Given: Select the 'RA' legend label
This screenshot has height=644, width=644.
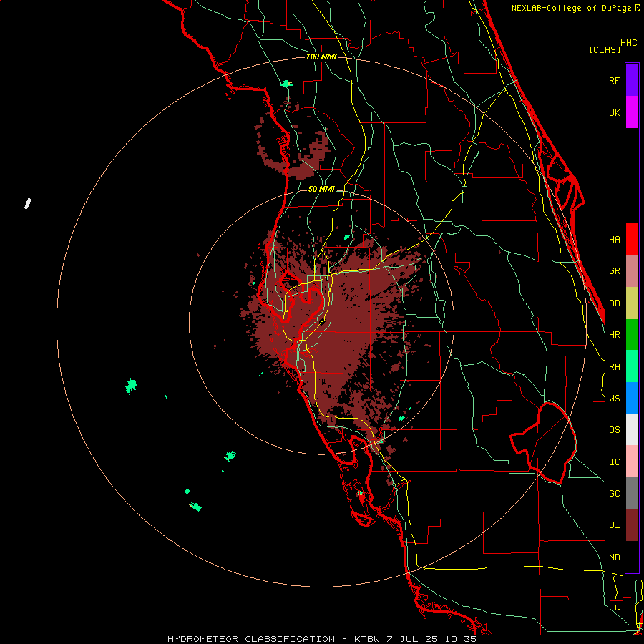Looking at the screenshot, I should coord(614,367).
